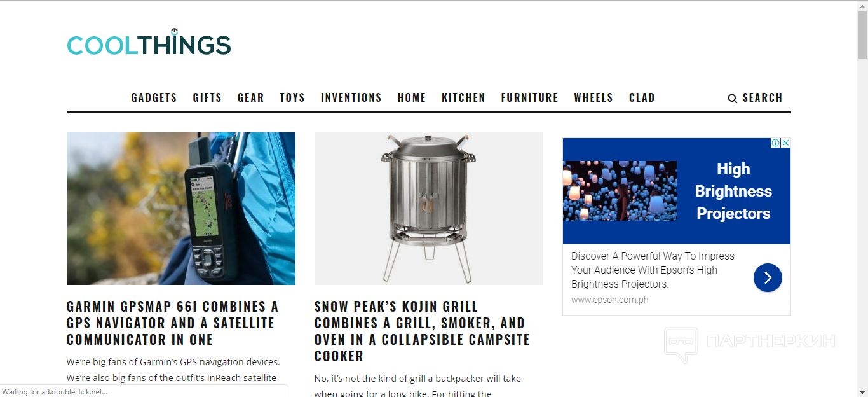Viewport: 868px width, 397px height.
Task: Click the blue arrow button in ad
Action: click(x=768, y=277)
